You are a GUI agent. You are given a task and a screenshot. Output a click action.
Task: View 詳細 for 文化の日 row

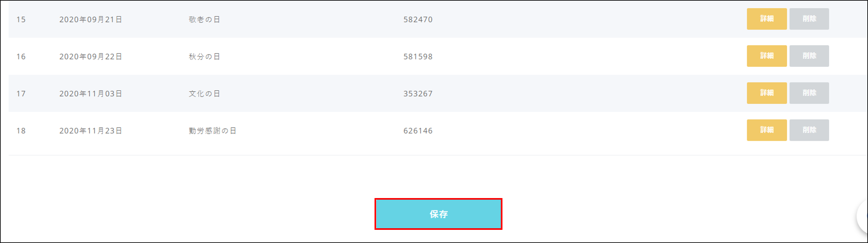(x=767, y=93)
